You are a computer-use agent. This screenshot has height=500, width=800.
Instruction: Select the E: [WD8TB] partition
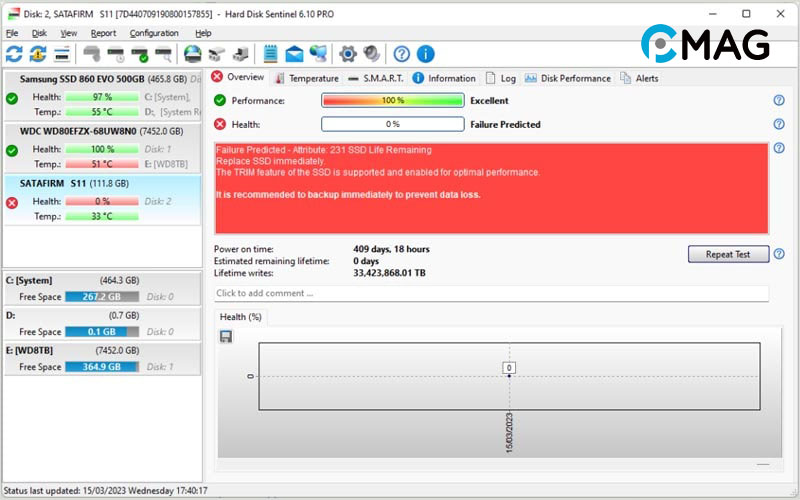click(x=102, y=359)
